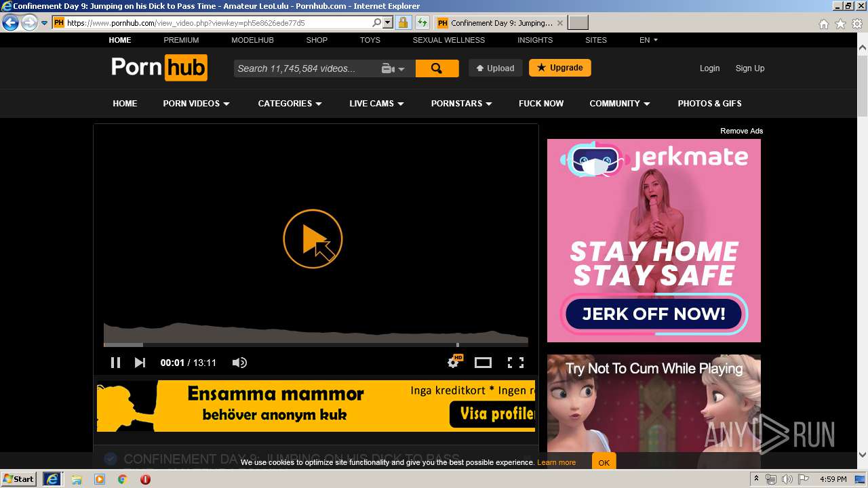Go to MODELHUB in the top bar
This screenshot has width=868, height=488.
(x=252, y=40)
